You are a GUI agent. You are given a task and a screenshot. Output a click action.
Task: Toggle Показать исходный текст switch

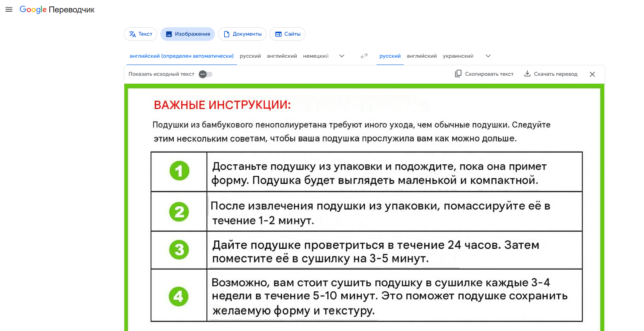pos(206,74)
